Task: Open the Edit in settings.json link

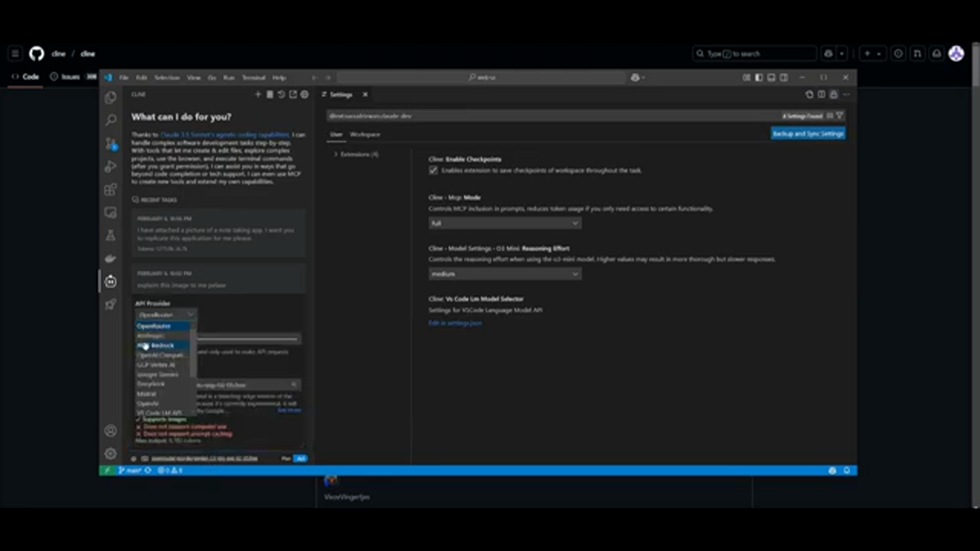Action: tap(455, 322)
